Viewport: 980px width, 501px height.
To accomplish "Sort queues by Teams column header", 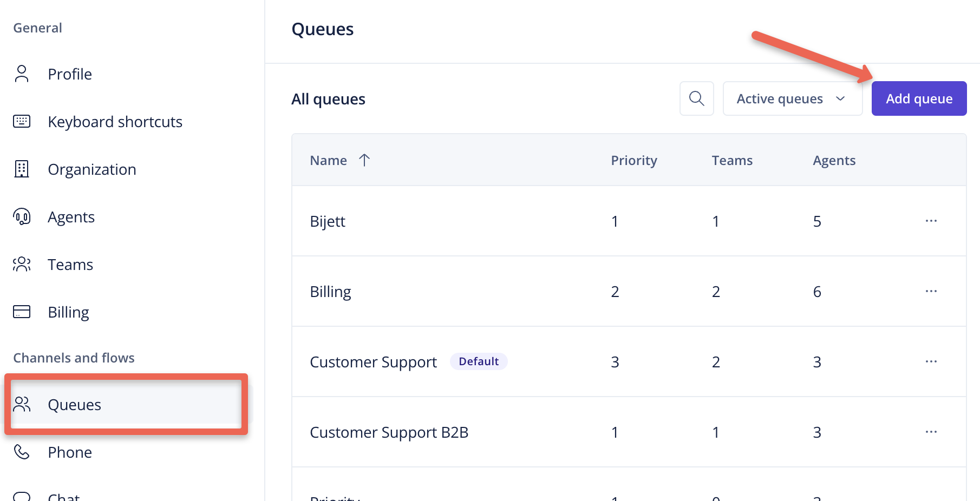I will point(732,160).
